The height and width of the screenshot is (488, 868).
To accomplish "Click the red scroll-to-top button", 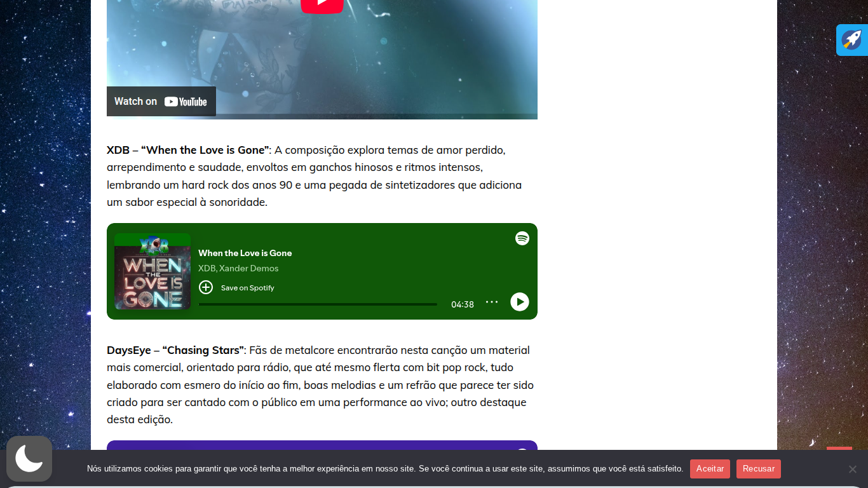I will pyautogui.click(x=839, y=449).
